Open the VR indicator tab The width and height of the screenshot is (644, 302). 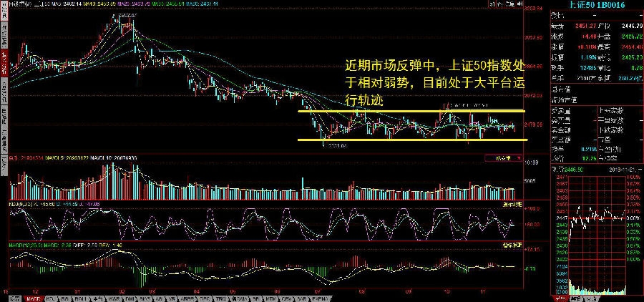coord(170,298)
